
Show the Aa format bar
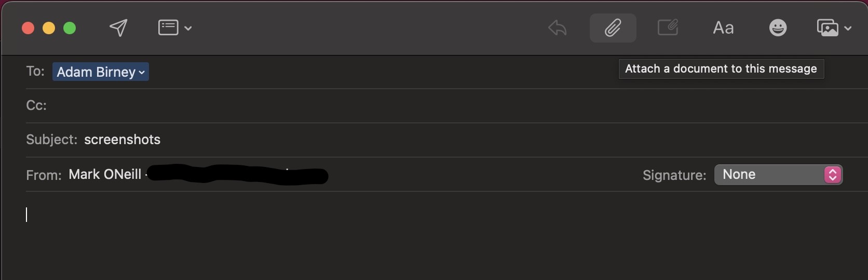tap(723, 27)
